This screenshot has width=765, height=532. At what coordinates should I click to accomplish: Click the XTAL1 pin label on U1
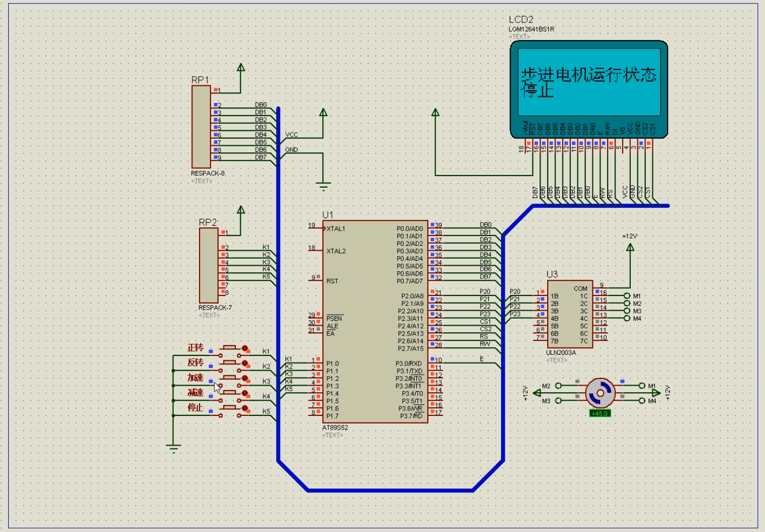point(335,228)
